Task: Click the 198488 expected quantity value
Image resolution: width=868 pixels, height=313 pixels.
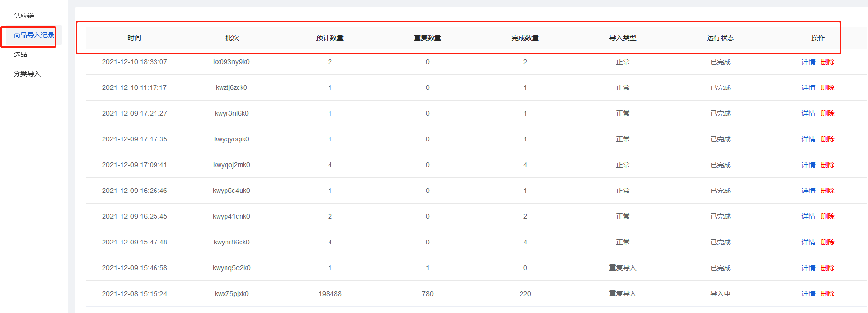Action: point(330,294)
